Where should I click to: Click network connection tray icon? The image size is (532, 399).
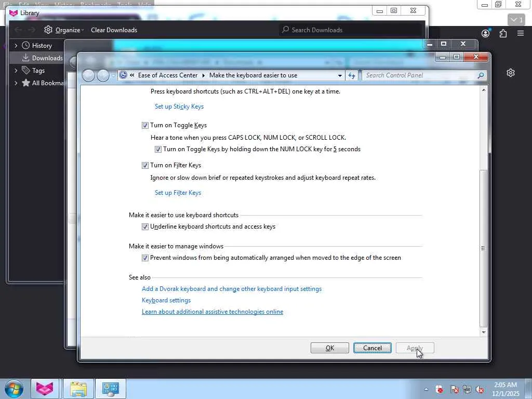pos(467,390)
